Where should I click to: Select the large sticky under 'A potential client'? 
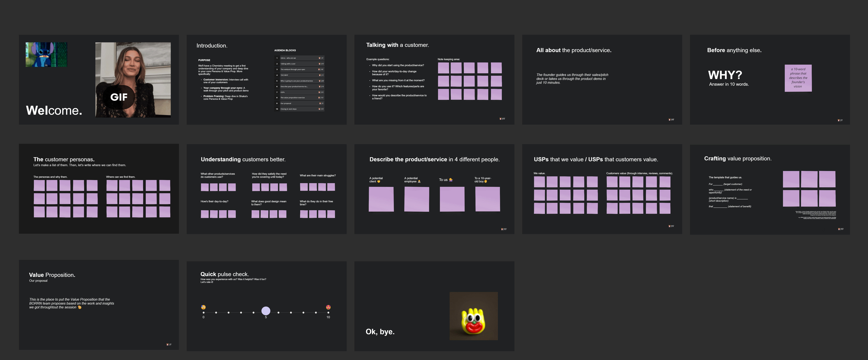[381, 199]
